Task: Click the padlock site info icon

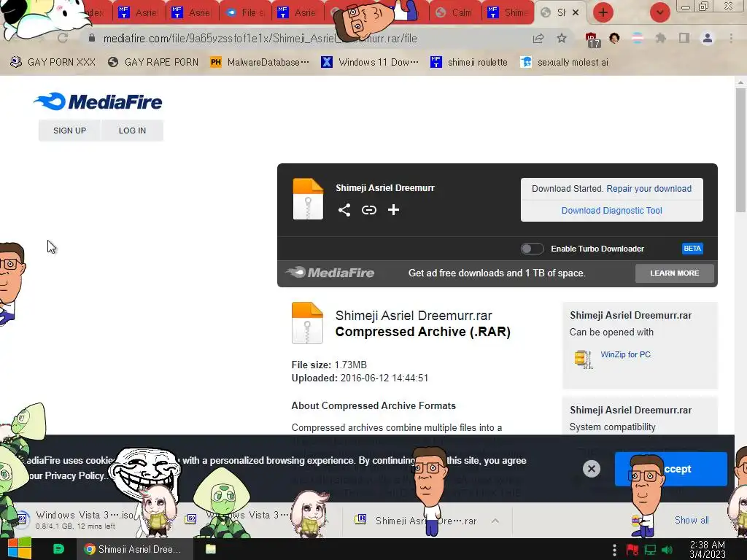Action: (x=91, y=38)
